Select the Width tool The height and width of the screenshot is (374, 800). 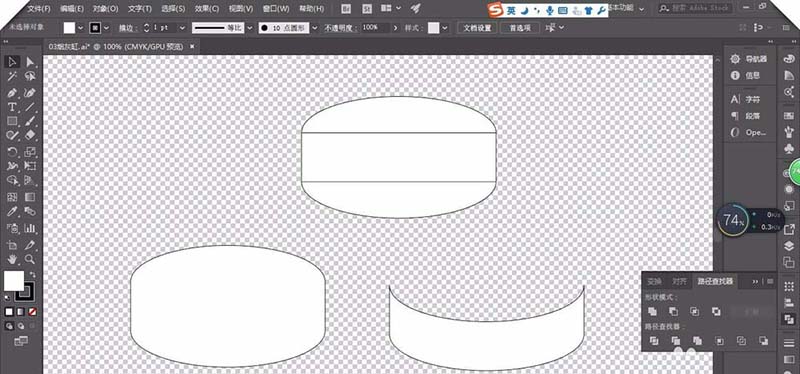(x=12, y=166)
